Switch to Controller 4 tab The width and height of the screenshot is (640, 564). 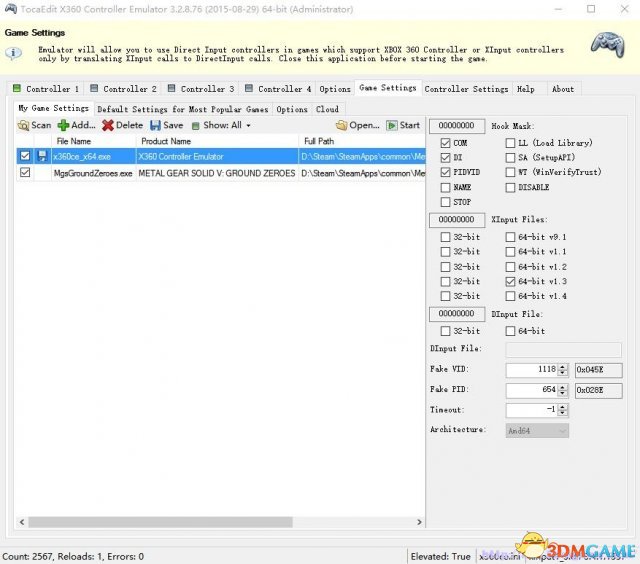278,89
